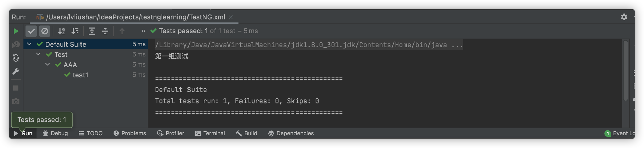Click the Rerun failed tests icon

tap(16, 44)
